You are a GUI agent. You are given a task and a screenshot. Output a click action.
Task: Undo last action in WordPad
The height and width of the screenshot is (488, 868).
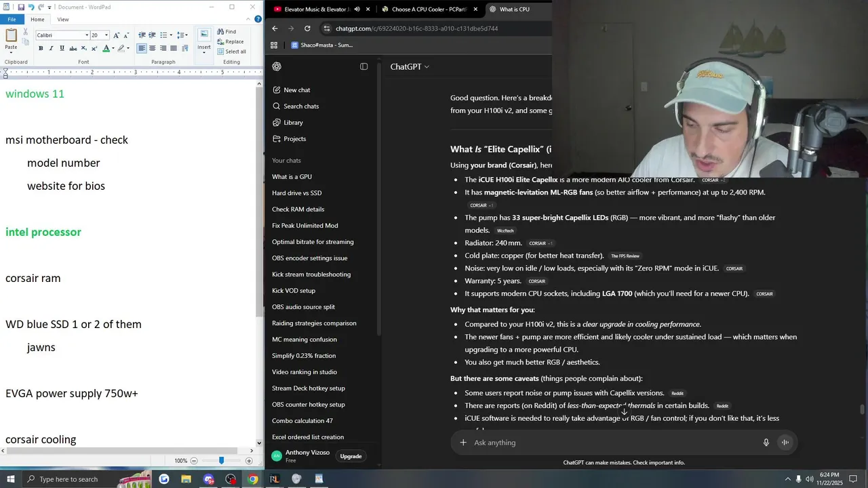tap(31, 7)
